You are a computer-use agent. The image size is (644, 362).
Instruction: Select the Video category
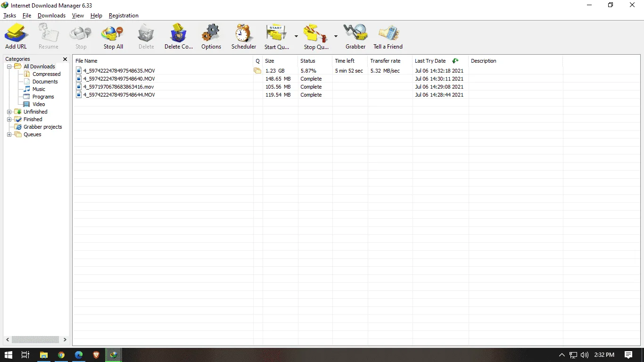click(39, 104)
